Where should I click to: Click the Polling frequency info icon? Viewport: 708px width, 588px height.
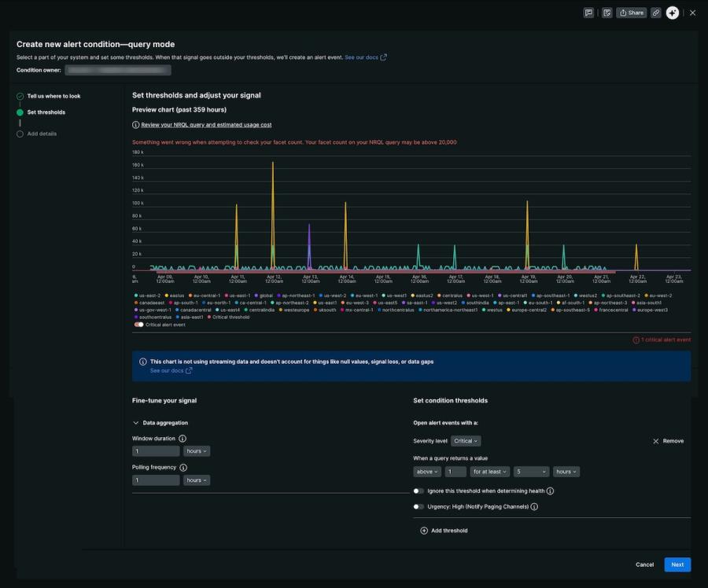[183, 468]
